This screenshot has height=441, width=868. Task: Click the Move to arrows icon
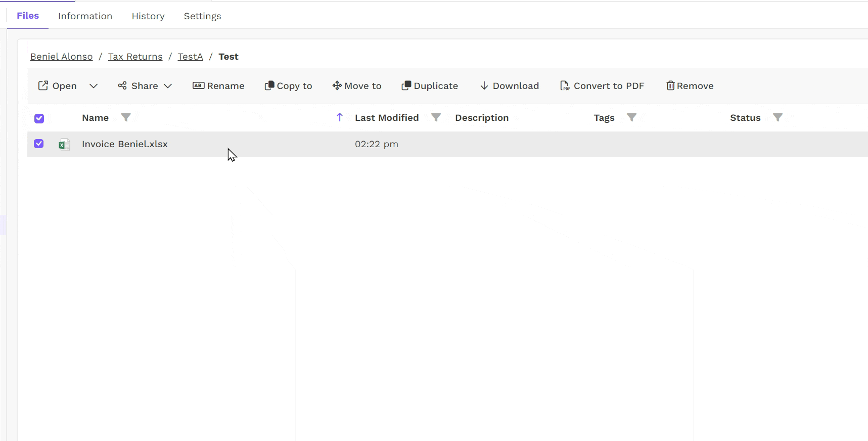click(337, 86)
